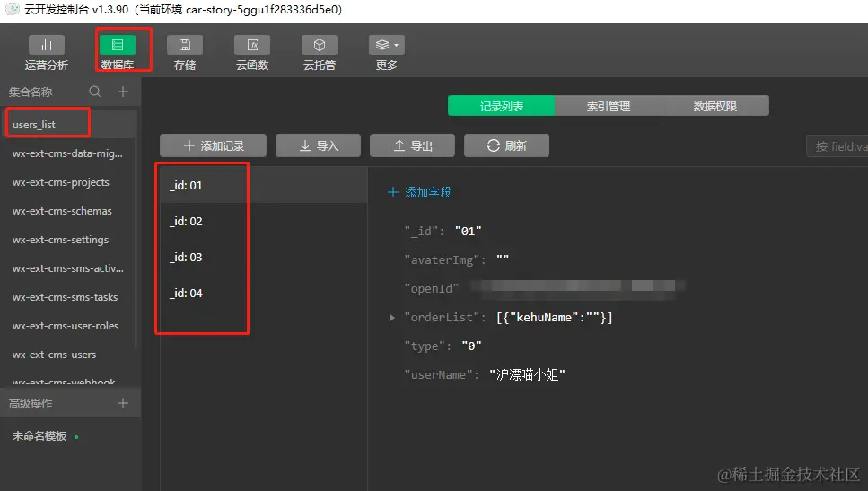
Task: Select the 记录列表 tab
Action: 502,106
